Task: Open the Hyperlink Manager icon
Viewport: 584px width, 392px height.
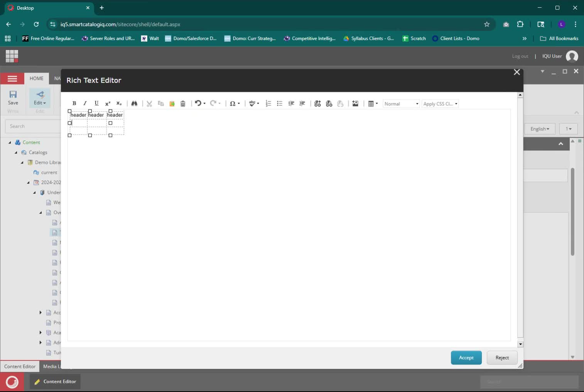Action: [329, 103]
